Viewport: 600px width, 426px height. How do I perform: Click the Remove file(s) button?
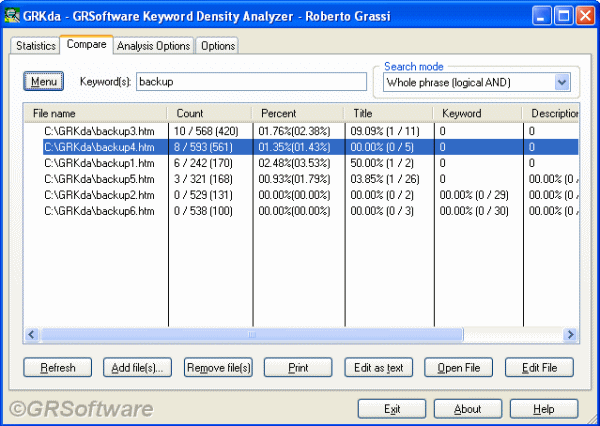[x=218, y=367]
